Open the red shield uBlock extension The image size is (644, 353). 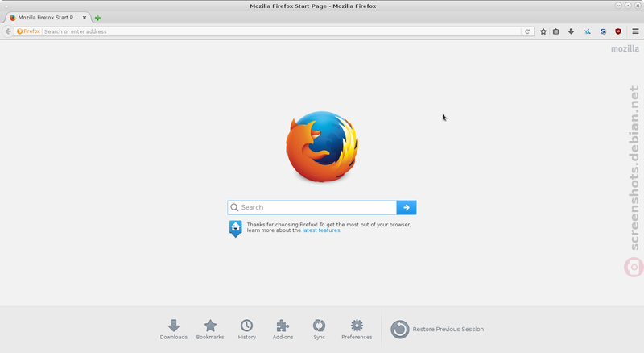[x=618, y=31]
